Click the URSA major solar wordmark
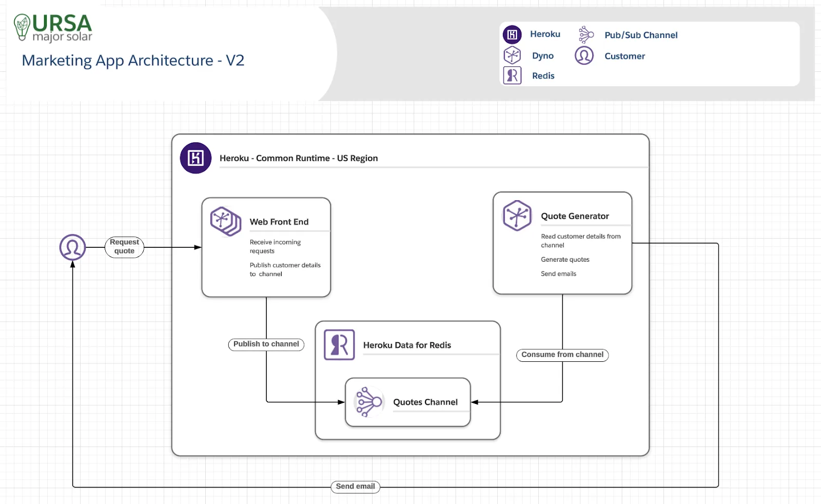Image resolution: width=821 pixels, height=504 pixels. pos(62,28)
